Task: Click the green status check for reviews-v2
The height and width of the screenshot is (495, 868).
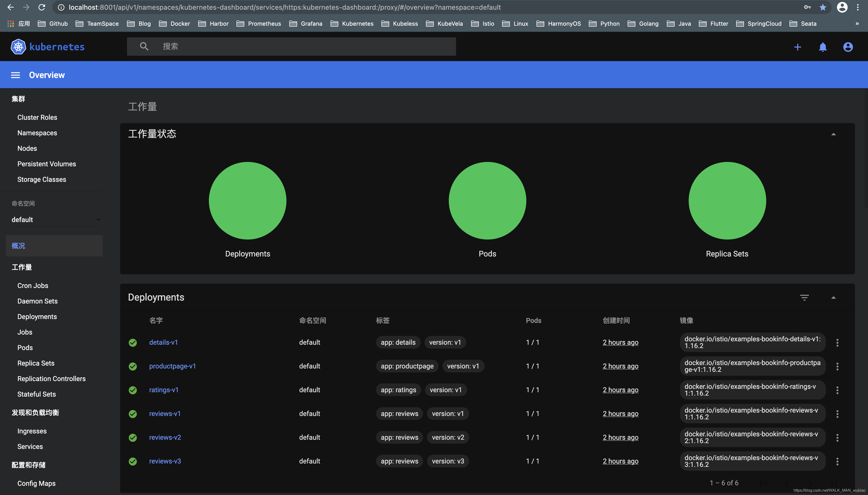Action: click(133, 438)
